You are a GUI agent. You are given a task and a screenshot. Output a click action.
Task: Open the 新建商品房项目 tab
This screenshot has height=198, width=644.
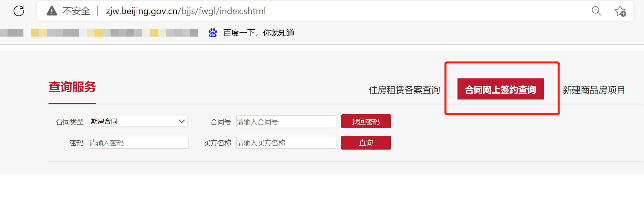tap(593, 90)
